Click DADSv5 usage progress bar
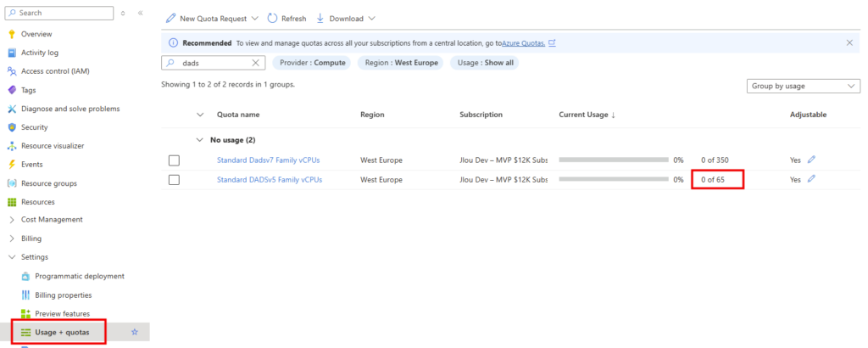 click(x=614, y=179)
